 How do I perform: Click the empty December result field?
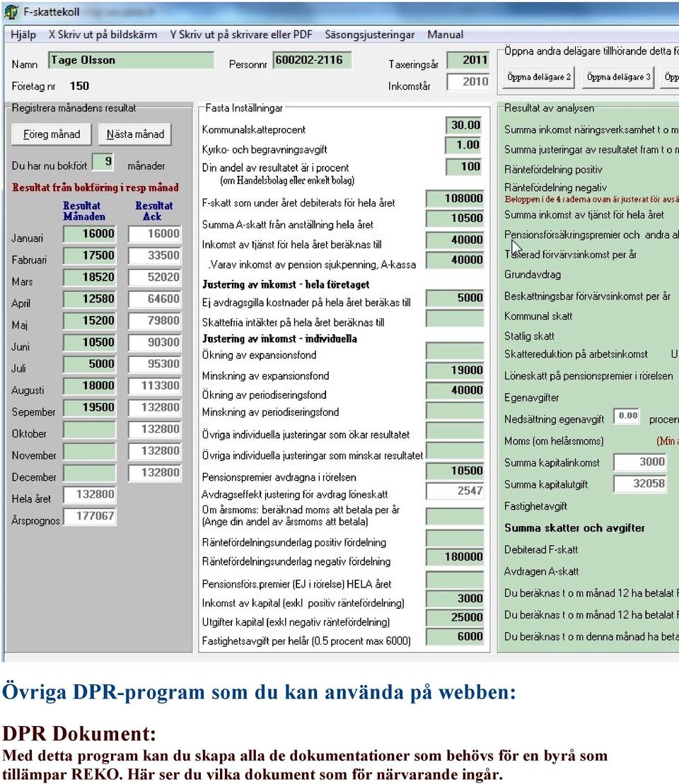click(x=90, y=473)
